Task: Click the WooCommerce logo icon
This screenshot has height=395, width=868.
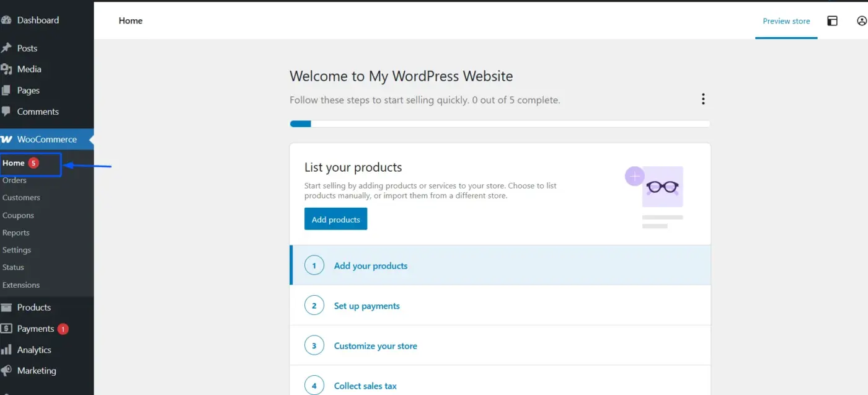Action: [6, 140]
